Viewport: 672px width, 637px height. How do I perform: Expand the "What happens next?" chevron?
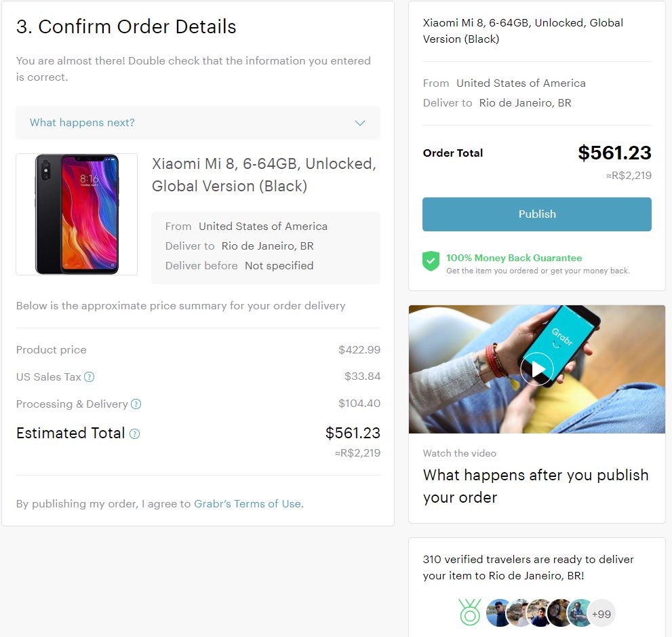360,123
